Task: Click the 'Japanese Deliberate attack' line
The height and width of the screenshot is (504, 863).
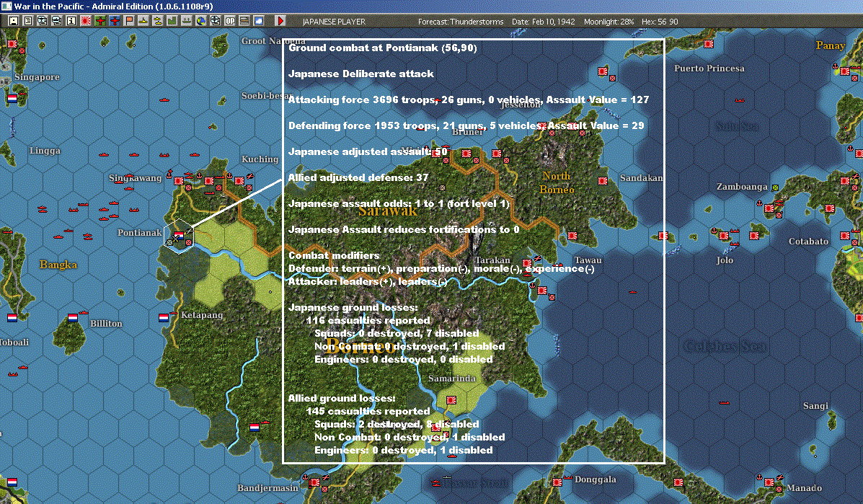Action: click(x=361, y=74)
